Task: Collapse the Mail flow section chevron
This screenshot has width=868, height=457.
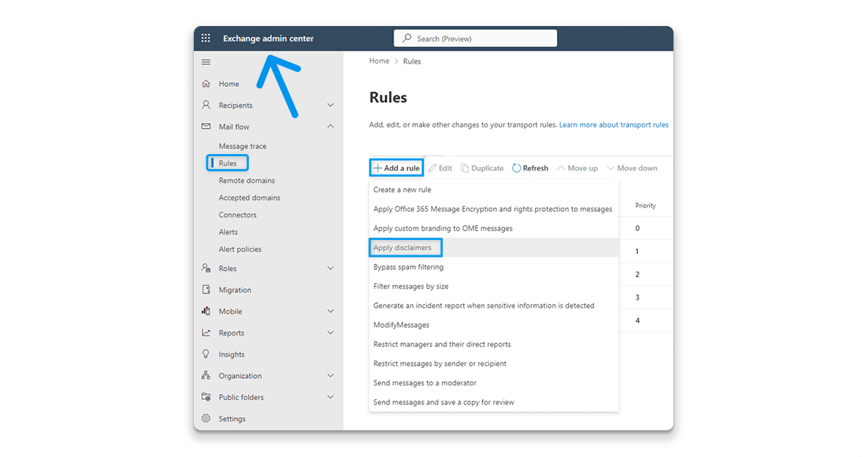Action: coord(331,127)
